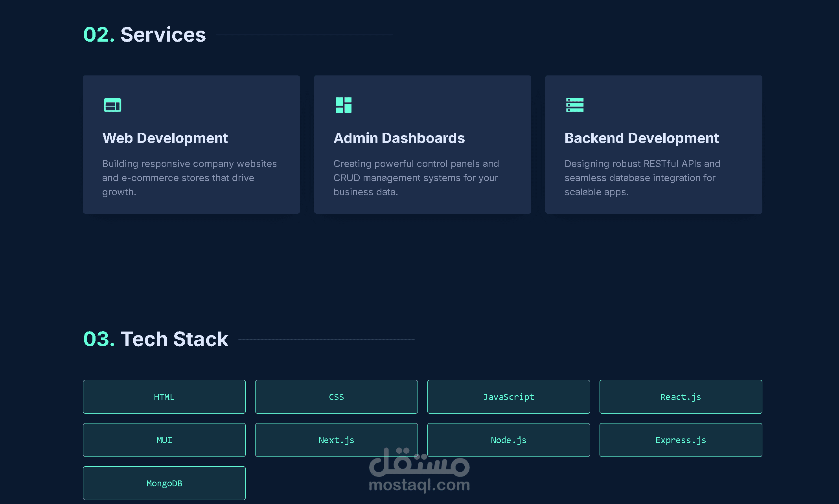
Task: Click the Web Development card title
Action: [x=165, y=138]
